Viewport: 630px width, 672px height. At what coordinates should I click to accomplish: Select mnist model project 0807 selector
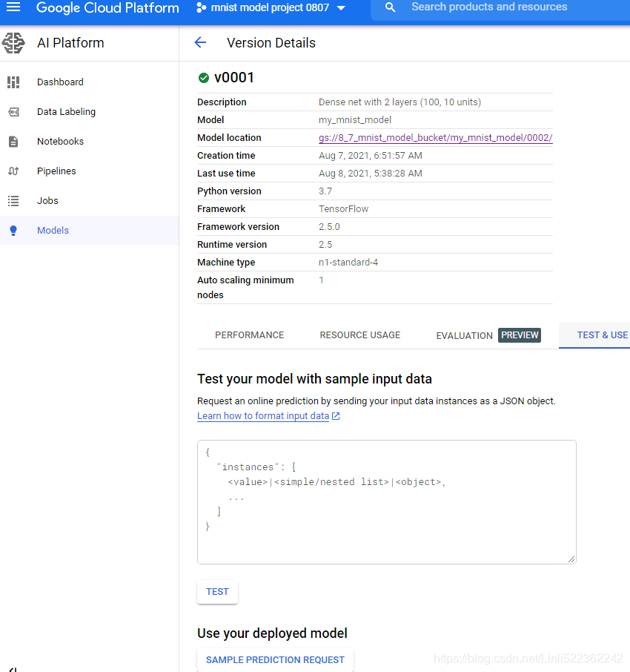pos(271,7)
